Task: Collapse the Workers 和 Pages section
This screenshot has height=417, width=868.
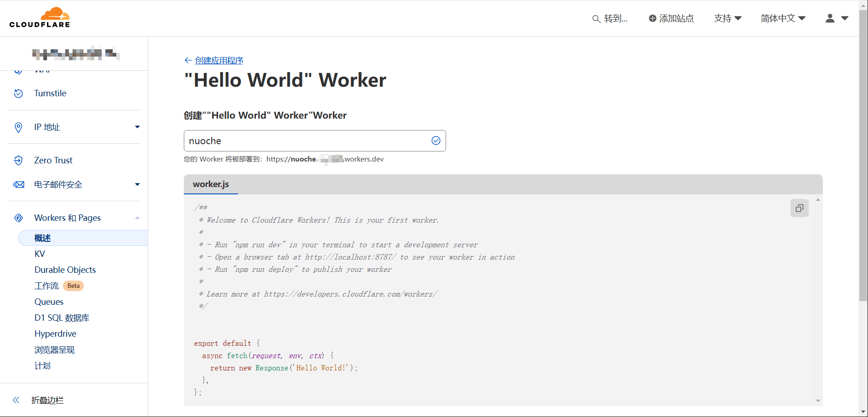Action: (x=137, y=218)
